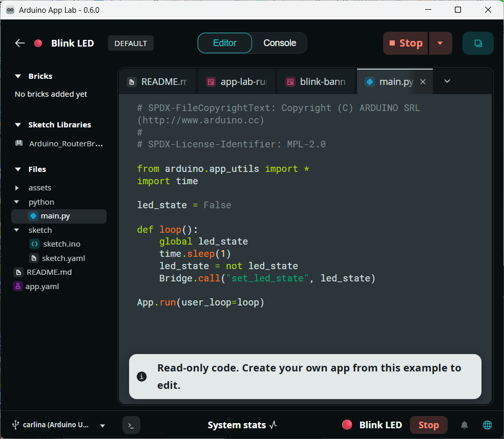Expand the assets folder

click(17, 188)
